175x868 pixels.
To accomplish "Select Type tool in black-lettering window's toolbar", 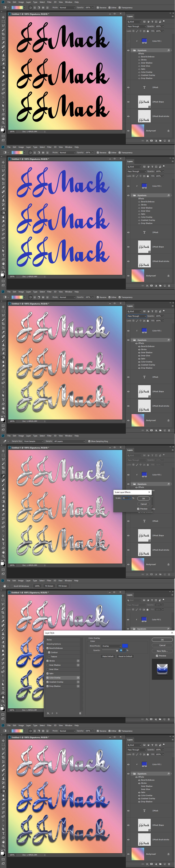I will pyautogui.click(x=3, y=110).
